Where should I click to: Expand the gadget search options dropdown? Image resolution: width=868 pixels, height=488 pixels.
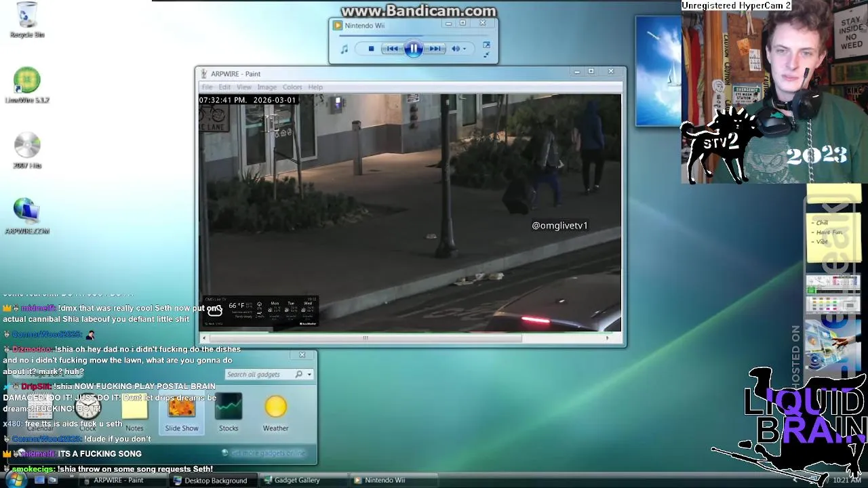coord(309,374)
